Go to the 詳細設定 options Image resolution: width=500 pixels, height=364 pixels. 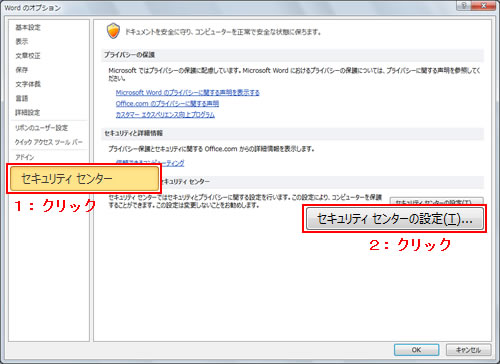tap(28, 113)
